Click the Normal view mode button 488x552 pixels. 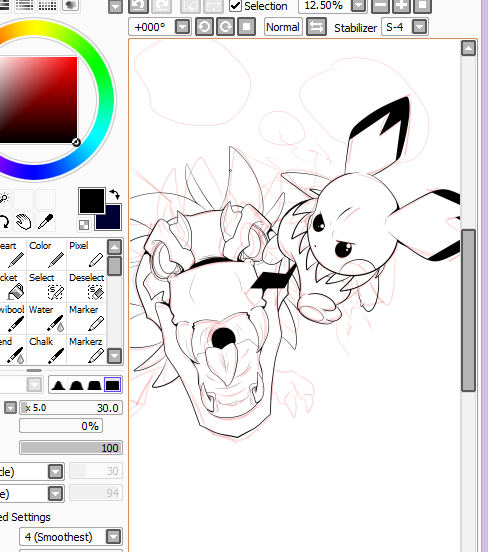(x=283, y=27)
